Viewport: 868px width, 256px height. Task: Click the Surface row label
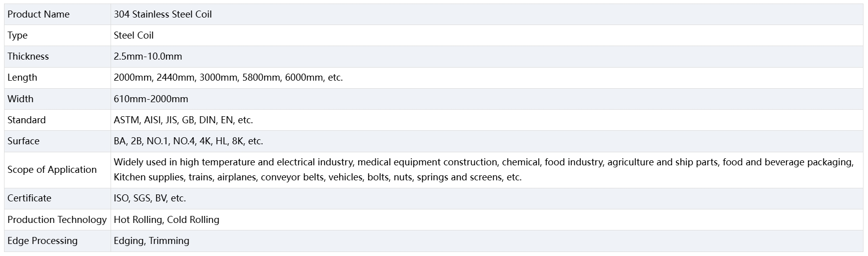coord(24,141)
